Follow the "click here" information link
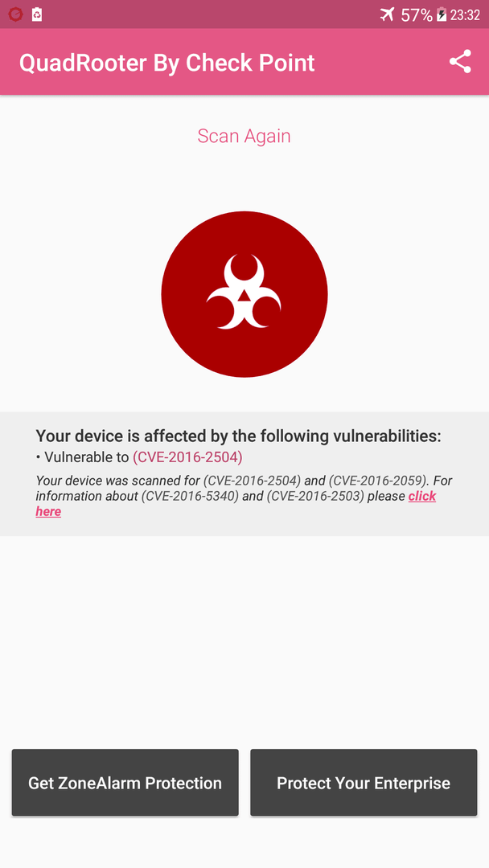The height and width of the screenshot is (868, 489). coord(236,504)
